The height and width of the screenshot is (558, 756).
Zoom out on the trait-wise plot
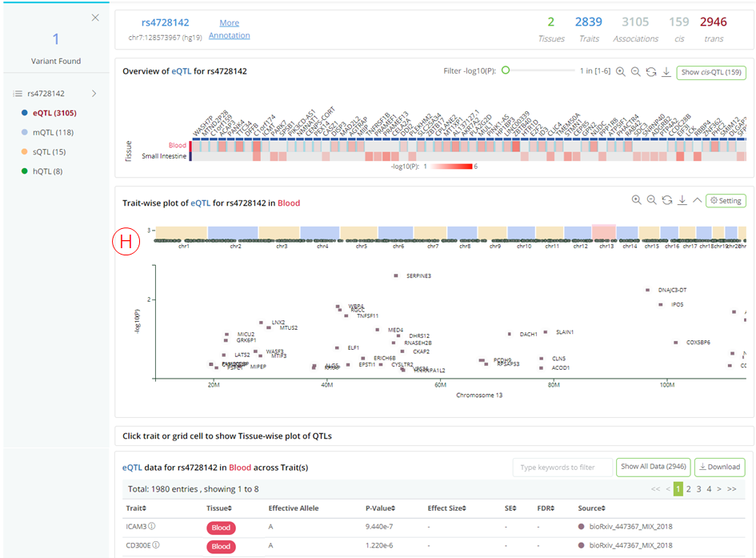(651, 200)
